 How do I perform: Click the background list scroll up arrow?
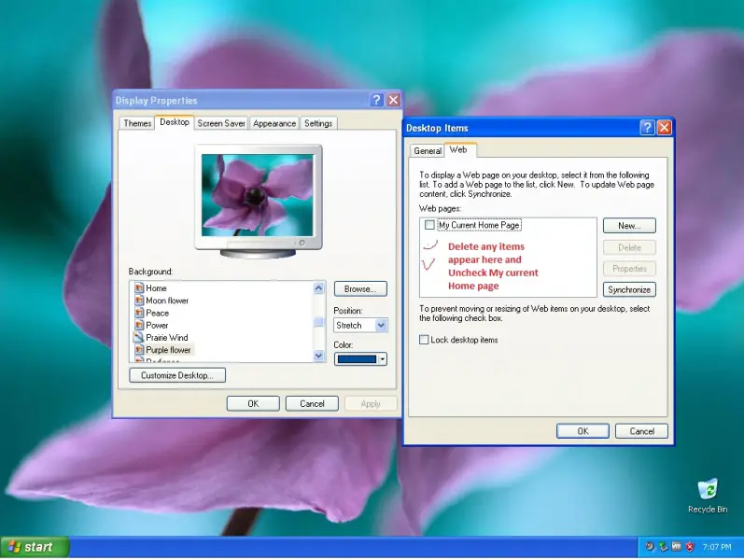[319, 288]
